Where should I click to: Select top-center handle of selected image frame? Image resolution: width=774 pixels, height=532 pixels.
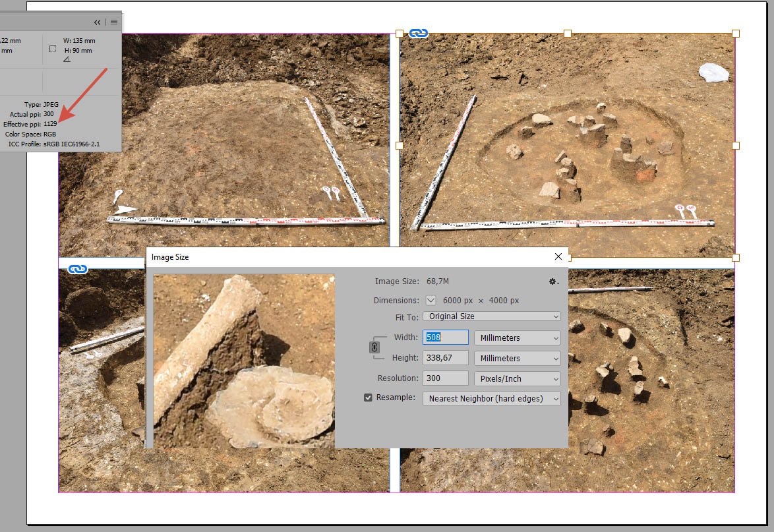(568, 34)
